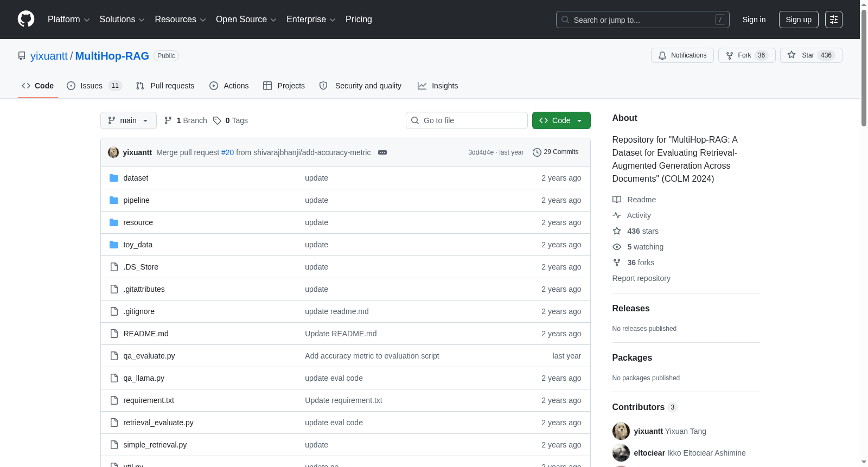Star the MultiHop-RAG repository
Image resolution: width=868 pixels, height=467 pixels.
pos(811,55)
